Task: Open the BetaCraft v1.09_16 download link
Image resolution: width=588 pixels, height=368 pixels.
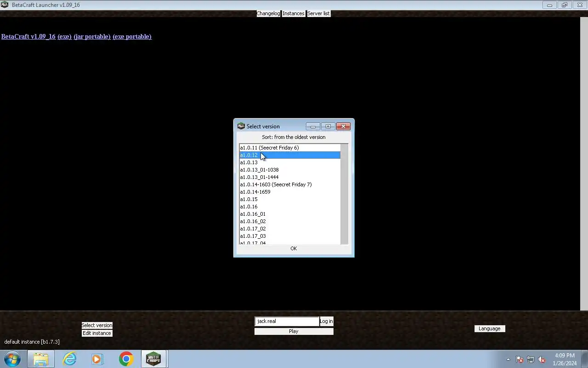Action: point(28,36)
